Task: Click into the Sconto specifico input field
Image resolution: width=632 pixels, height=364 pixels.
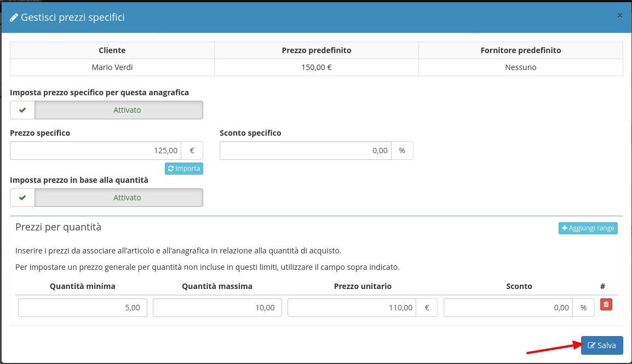Action: (306, 151)
